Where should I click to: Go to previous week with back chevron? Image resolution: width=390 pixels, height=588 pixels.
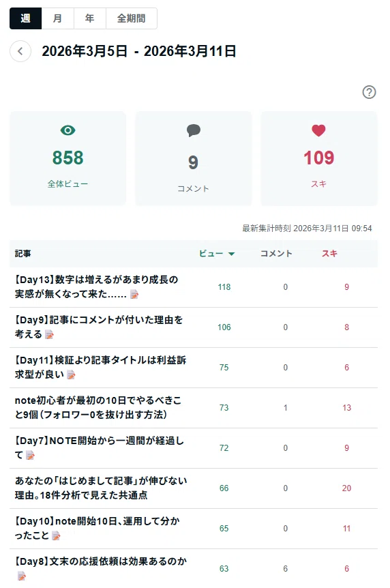pyautogui.click(x=20, y=51)
